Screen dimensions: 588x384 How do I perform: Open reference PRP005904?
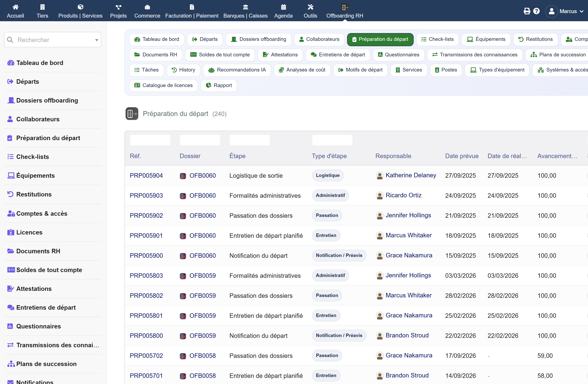(x=146, y=175)
